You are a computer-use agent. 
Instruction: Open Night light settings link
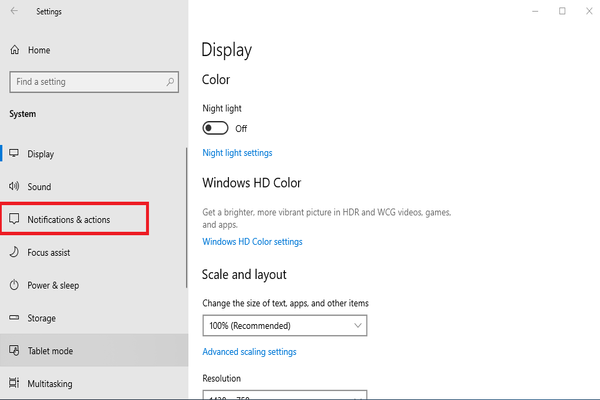(237, 153)
